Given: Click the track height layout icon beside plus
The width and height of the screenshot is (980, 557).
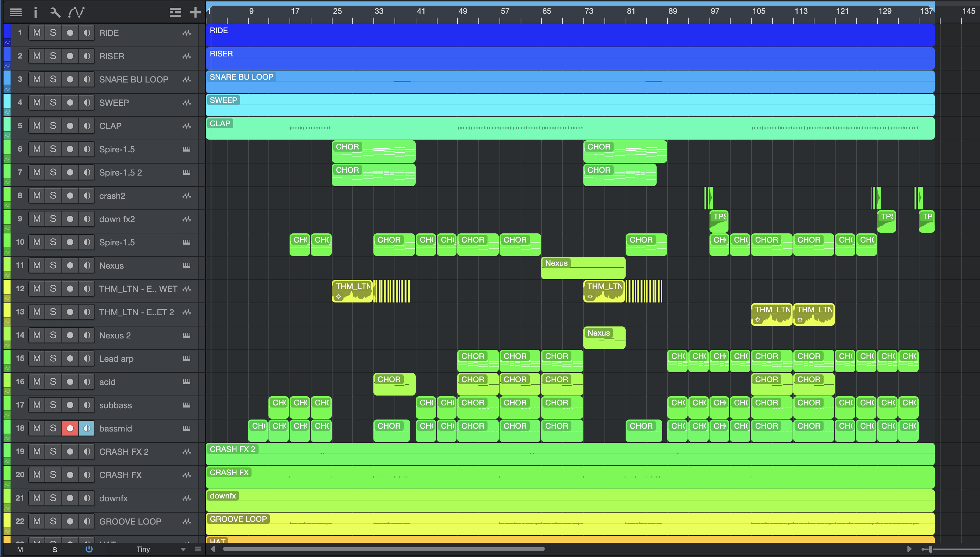Looking at the screenshot, I should pyautogui.click(x=175, y=13).
